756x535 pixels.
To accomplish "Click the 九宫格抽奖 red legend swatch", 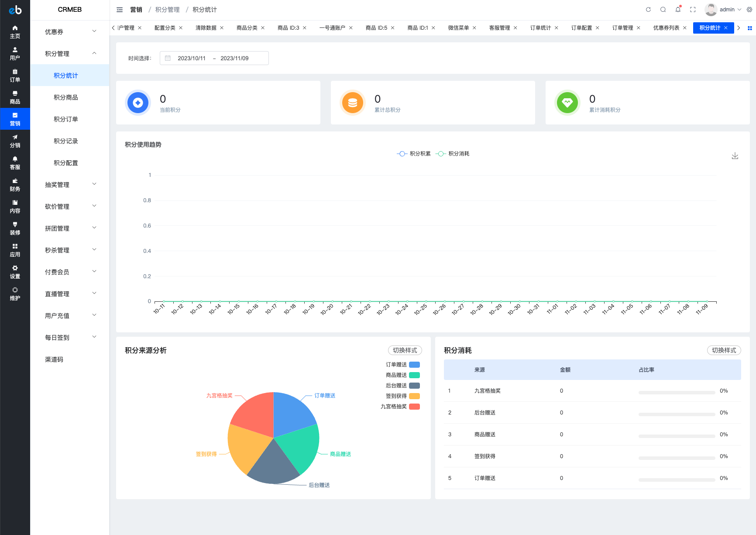I will pos(414,407).
